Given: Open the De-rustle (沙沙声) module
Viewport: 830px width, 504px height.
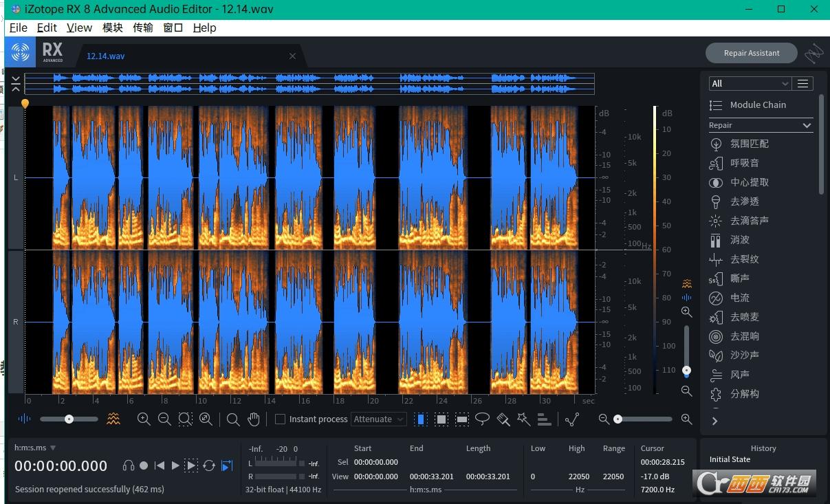Looking at the screenshot, I should point(734,355).
